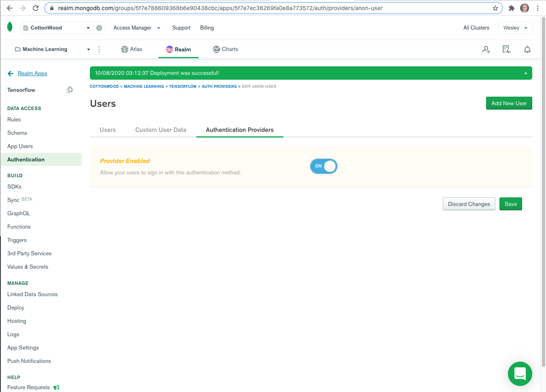Click the Discard Changes button

point(469,204)
